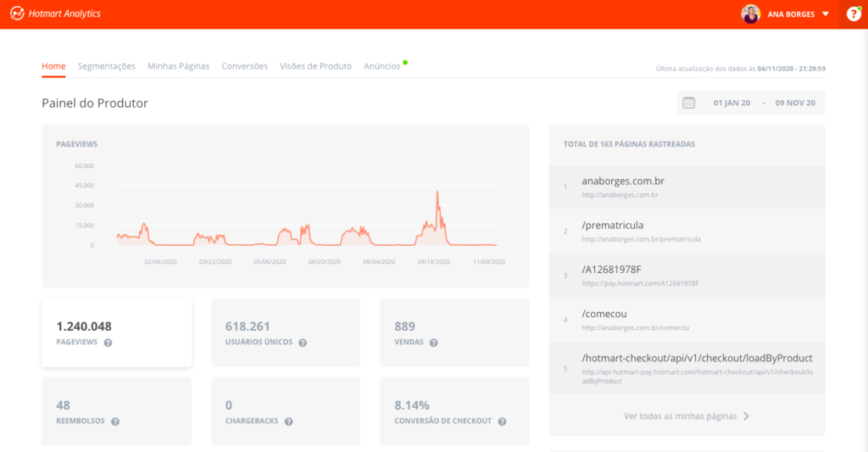
Task: Open the Visões de Produto tab
Action: pyautogui.click(x=315, y=66)
